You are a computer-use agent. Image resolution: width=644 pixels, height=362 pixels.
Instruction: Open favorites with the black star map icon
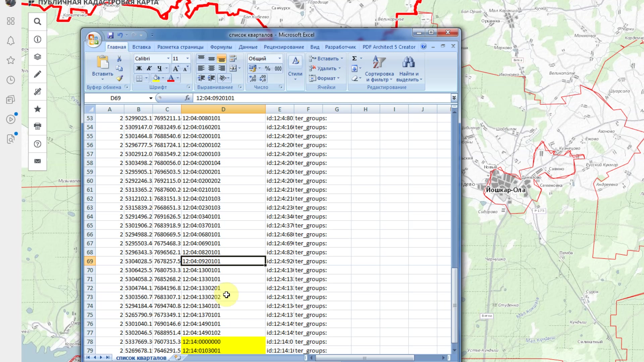[38, 109]
